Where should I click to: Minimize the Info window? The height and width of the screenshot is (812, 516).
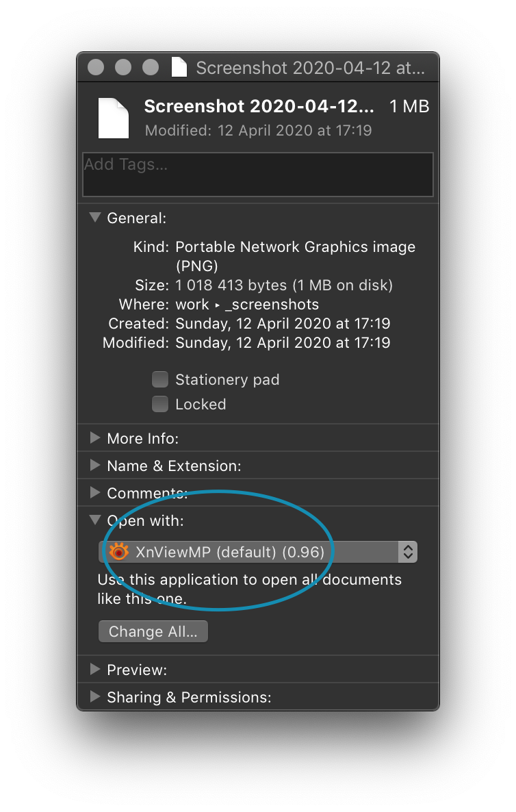pos(123,68)
